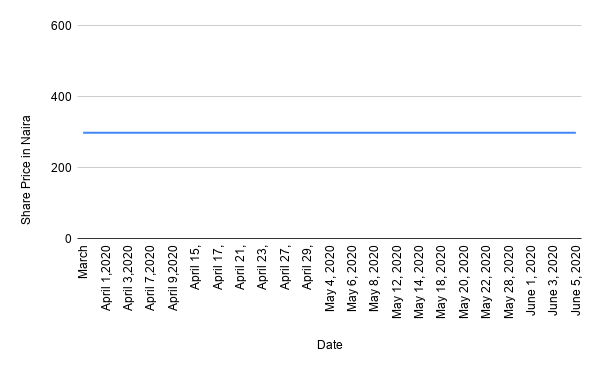The width and height of the screenshot is (600, 371).
Task: Select the May 4, 2020 date label
Action: pyautogui.click(x=329, y=278)
